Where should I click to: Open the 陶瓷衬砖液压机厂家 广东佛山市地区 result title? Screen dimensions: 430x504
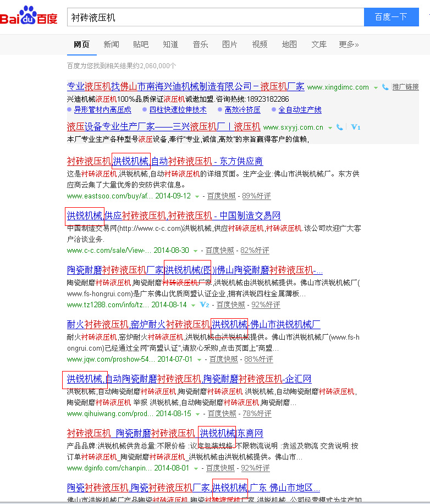tap(194, 488)
